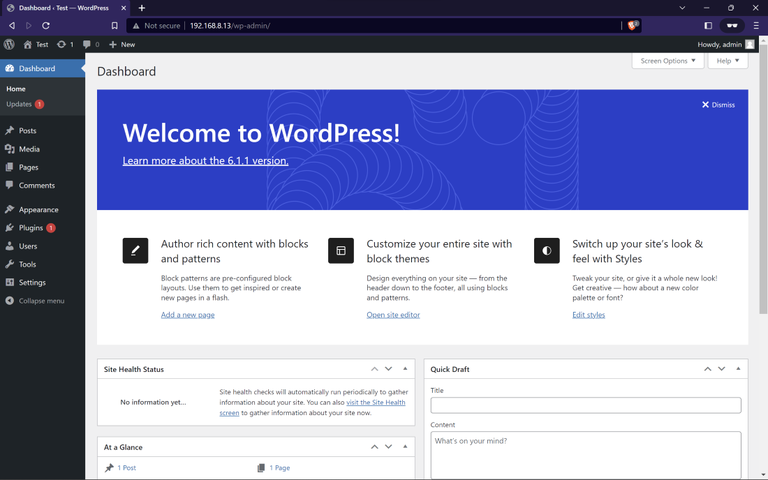Viewport: 768px width, 480px height.
Task: Open the comments bubble in admin bar
Action: tap(87, 44)
